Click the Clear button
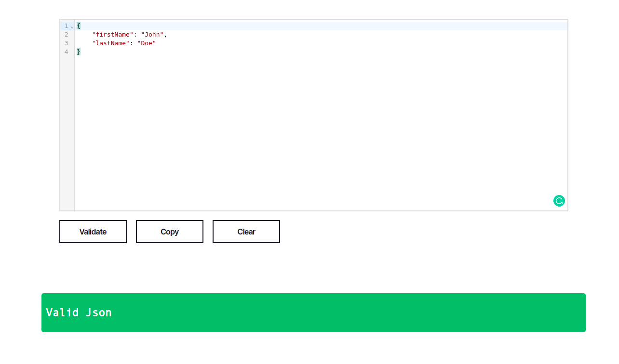Viewport: 619px width, 364px height. (246, 232)
